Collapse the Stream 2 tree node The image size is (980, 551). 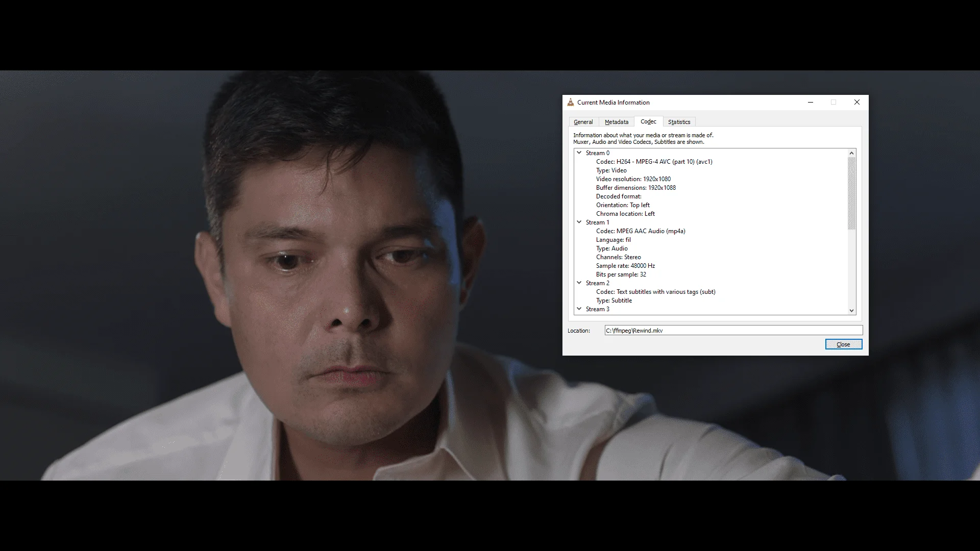(x=579, y=283)
